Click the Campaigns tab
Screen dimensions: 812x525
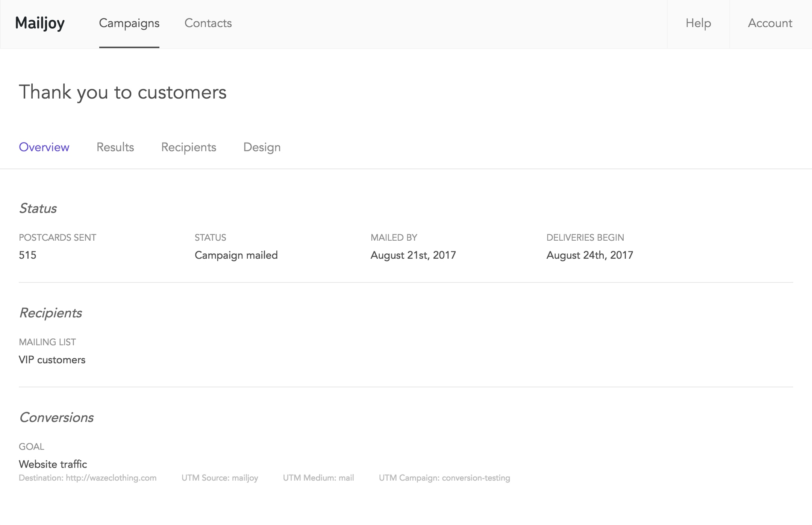(x=129, y=23)
